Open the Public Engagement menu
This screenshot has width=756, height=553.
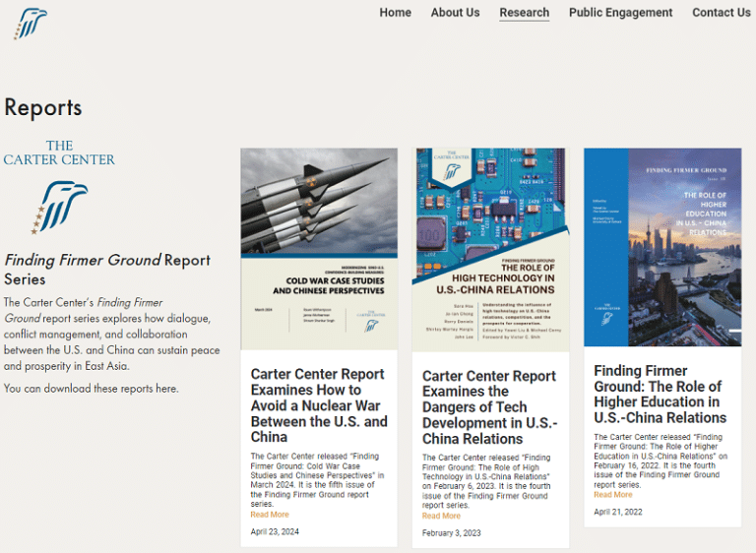pos(620,13)
